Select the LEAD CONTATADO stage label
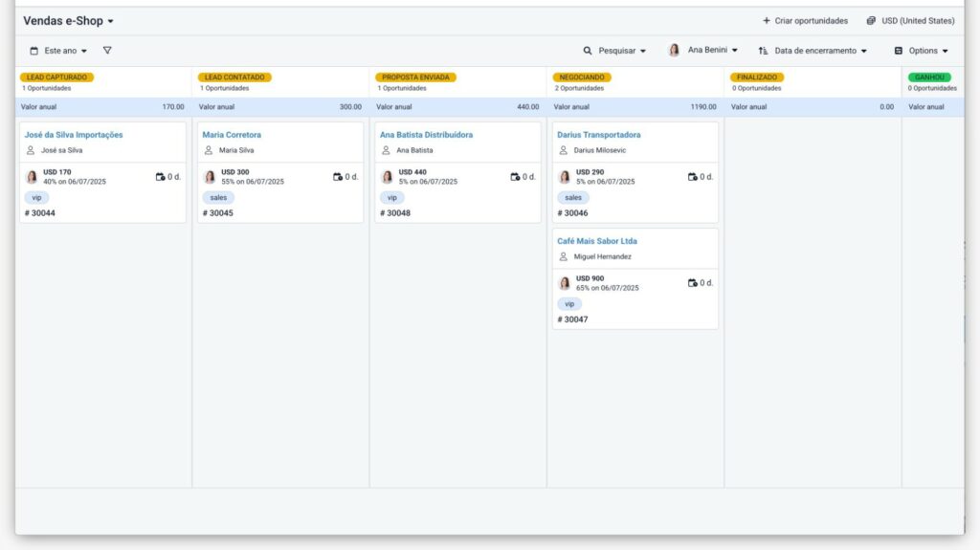Image resolution: width=980 pixels, height=550 pixels. (x=234, y=77)
